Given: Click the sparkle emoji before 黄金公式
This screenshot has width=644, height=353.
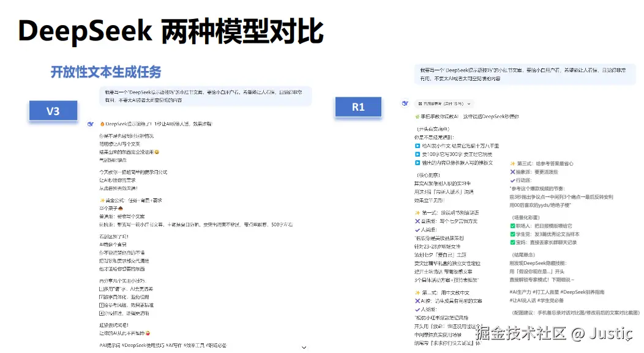Looking at the screenshot, I should tap(102, 200).
